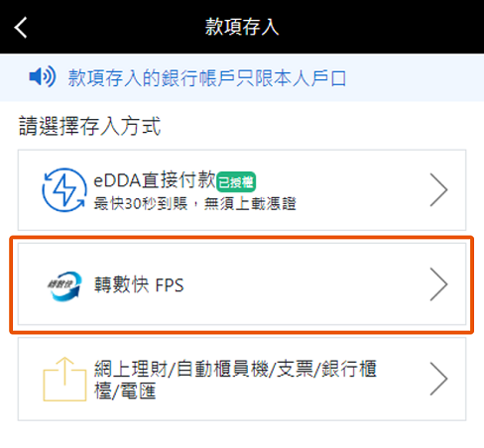Tap the eDDA lightning bolt icon
This screenshot has height=448, width=484.
tap(64, 190)
